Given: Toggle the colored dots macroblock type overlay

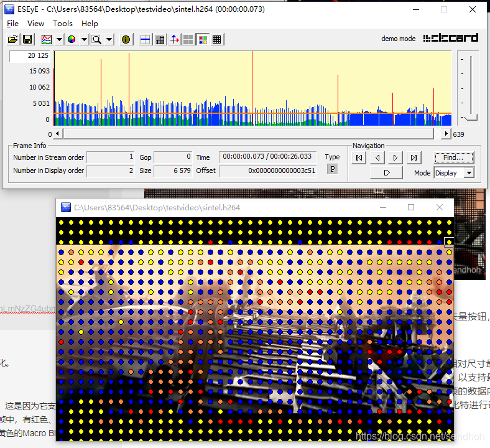Looking at the screenshot, I should click(x=203, y=39).
